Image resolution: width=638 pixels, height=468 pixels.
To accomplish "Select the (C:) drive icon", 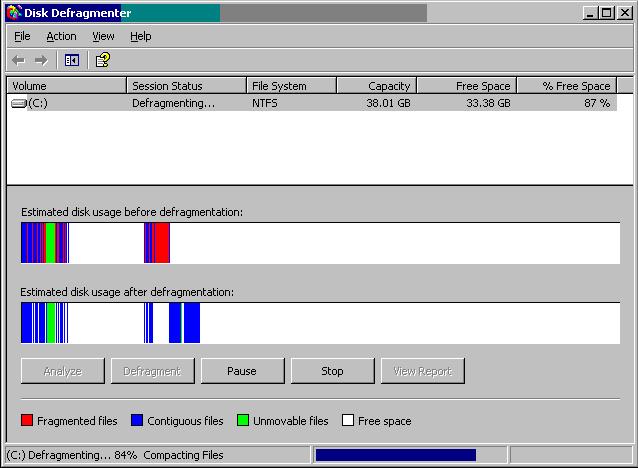I will tap(19, 103).
